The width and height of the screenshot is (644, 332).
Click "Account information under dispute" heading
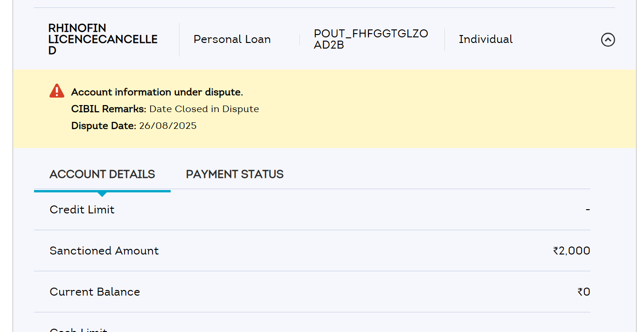click(157, 92)
